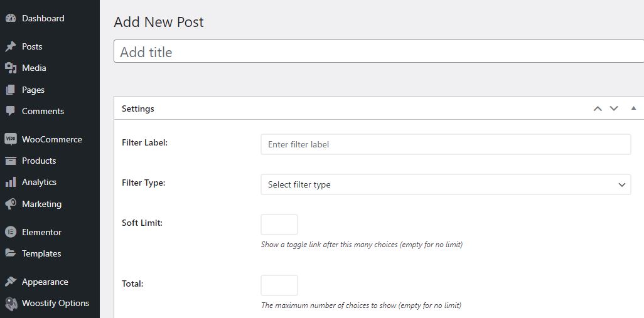The width and height of the screenshot is (644, 318).
Task: Click the Comments speech bubble icon
Action: click(x=11, y=111)
